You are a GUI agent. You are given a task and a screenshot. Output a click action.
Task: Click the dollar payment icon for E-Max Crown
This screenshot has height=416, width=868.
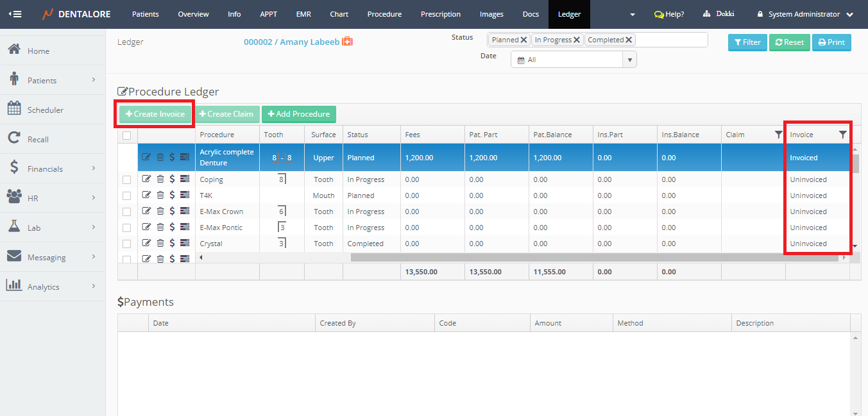coord(172,212)
